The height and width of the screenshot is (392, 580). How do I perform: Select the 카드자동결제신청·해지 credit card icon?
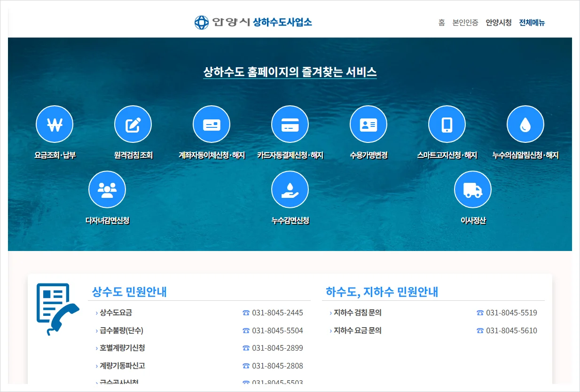(x=290, y=124)
